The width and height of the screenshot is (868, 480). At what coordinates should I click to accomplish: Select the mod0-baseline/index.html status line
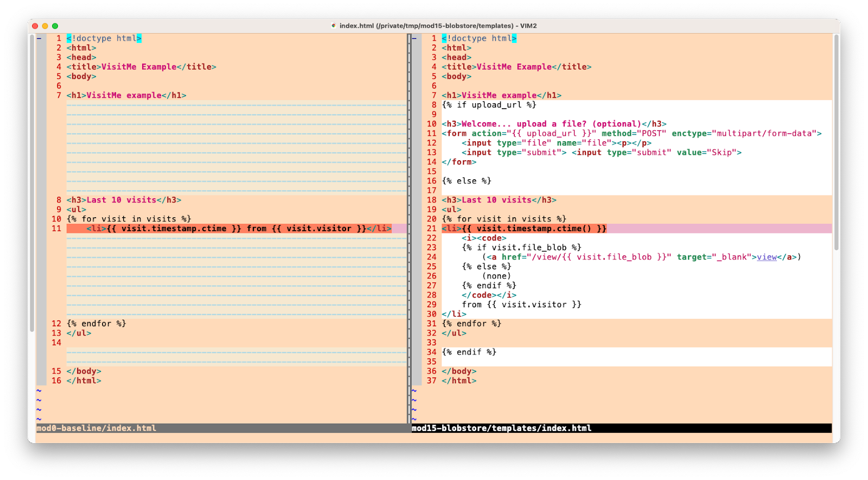coord(97,428)
